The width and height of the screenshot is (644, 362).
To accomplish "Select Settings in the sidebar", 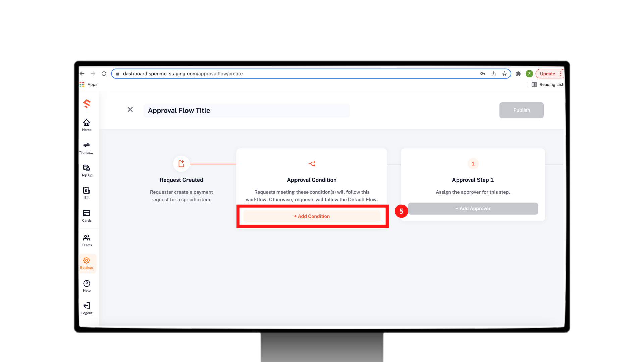I will pyautogui.click(x=87, y=263).
